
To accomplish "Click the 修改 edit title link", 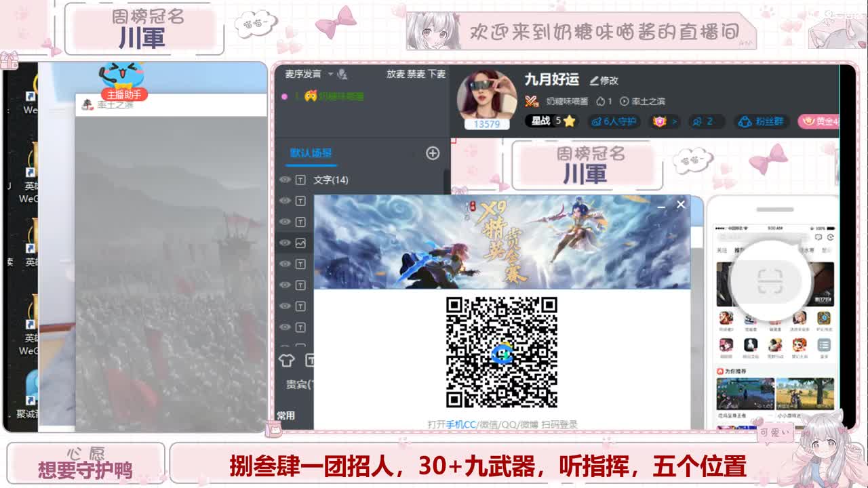I will tap(604, 80).
